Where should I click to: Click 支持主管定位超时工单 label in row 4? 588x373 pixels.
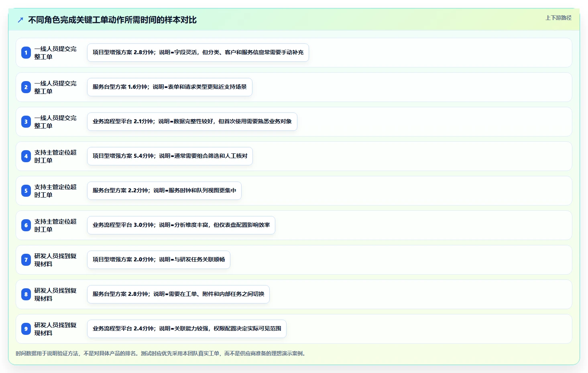pyautogui.click(x=55, y=156)
